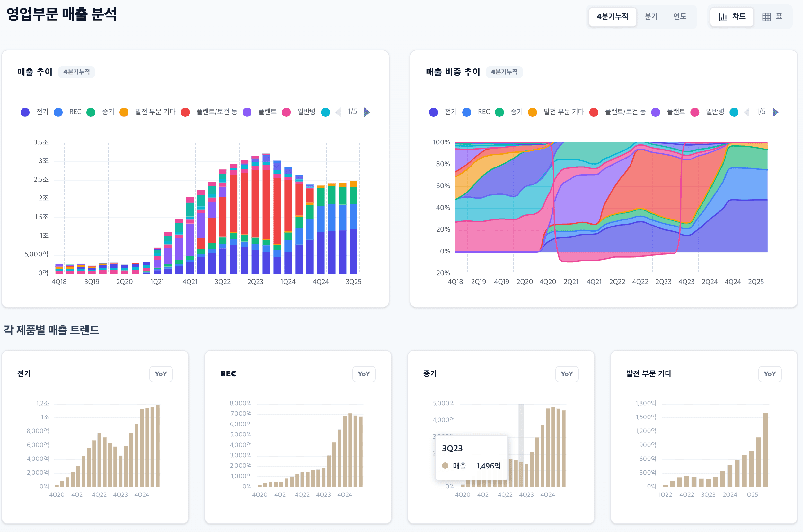This screenshot has width=803, height=532.
Task: Switch to table view (표) icon
Action: (766, 17)
